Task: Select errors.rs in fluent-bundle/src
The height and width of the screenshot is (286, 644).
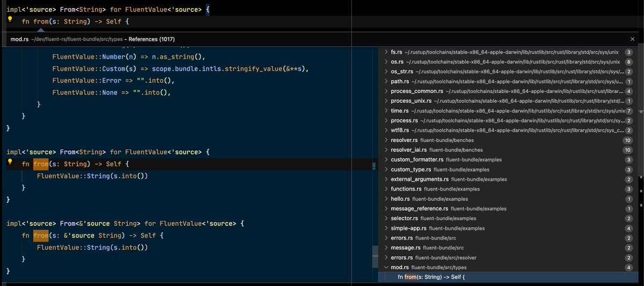Action: (508, 238)
